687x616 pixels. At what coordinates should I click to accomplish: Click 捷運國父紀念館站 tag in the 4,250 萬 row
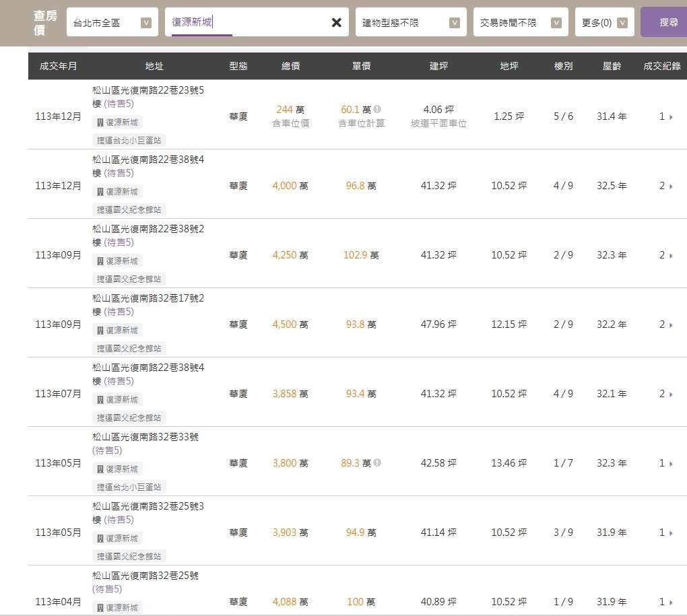click(x=129, y=279)
